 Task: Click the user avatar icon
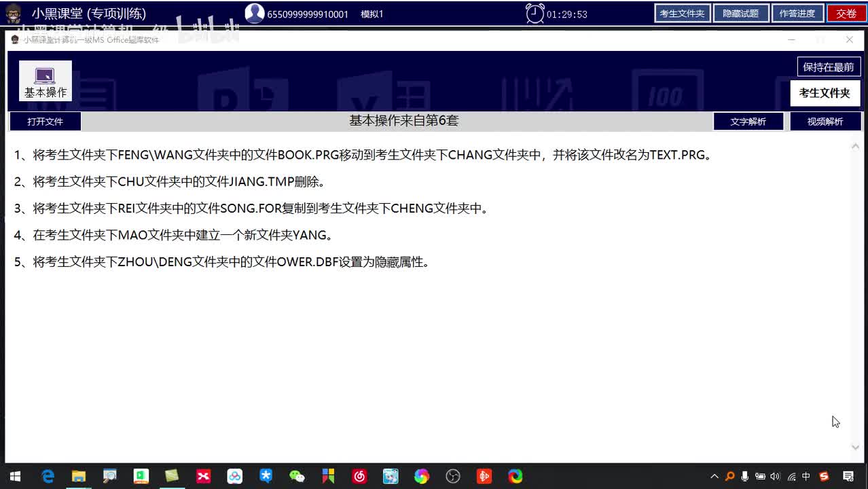pos(255,13)
